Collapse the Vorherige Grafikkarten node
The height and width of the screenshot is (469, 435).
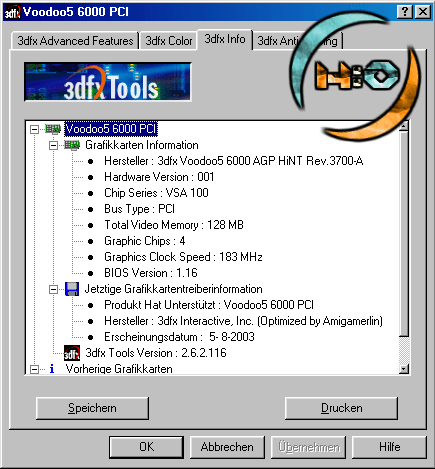[34, 369]
